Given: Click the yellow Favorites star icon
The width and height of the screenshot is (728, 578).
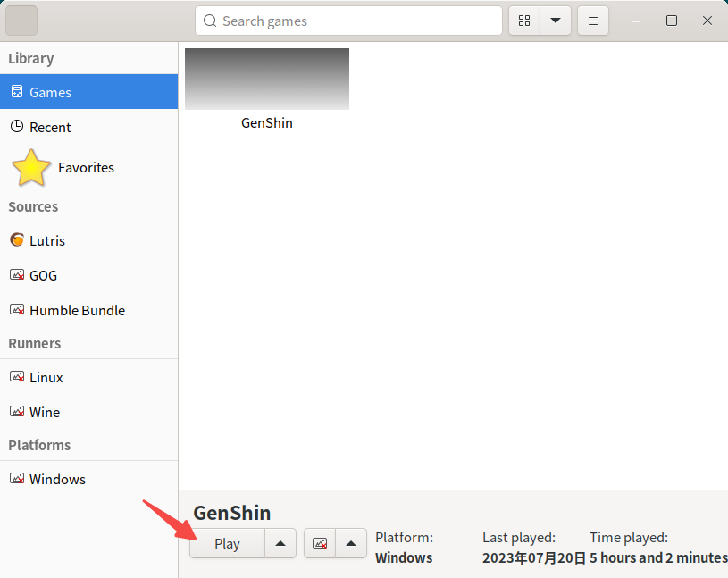Looking at the screenshot, I should 31,168.
